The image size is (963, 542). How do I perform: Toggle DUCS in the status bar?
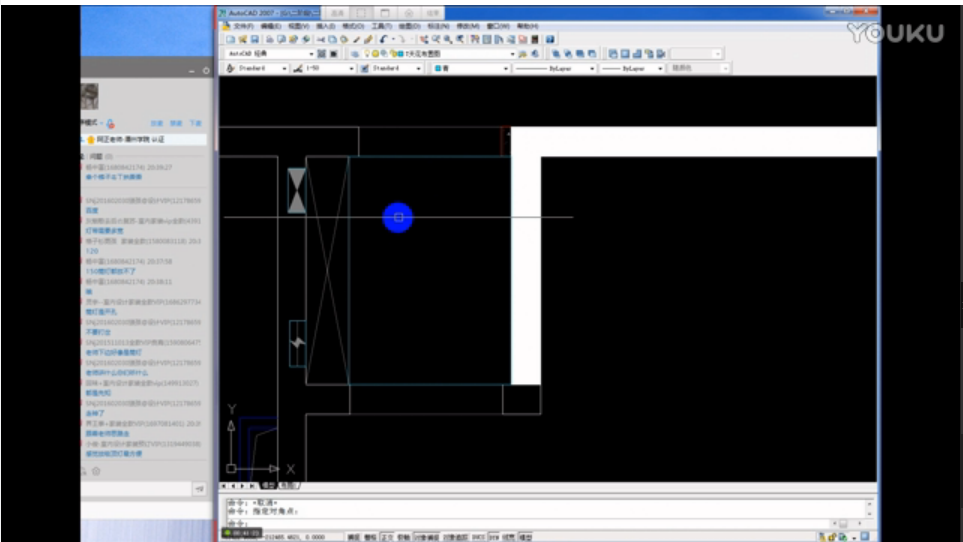click(x=478, y=537)
